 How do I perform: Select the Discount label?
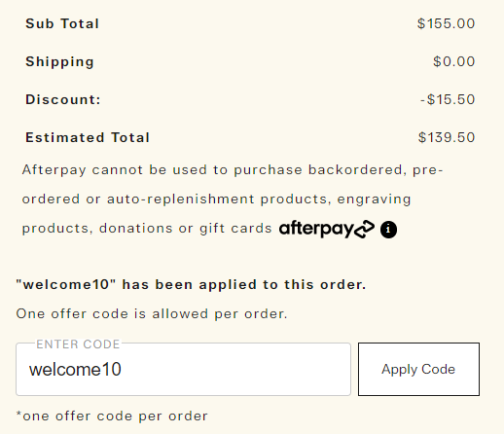(x=63, y=99)
